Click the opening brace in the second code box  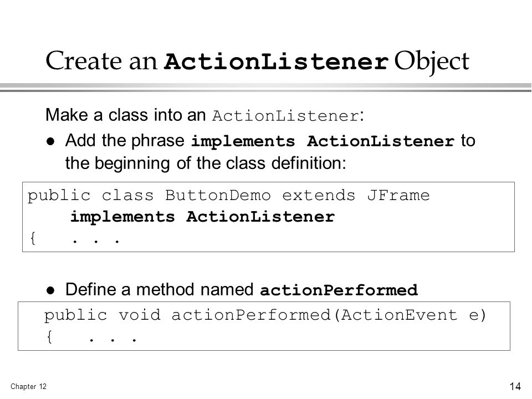pos(49,336)
